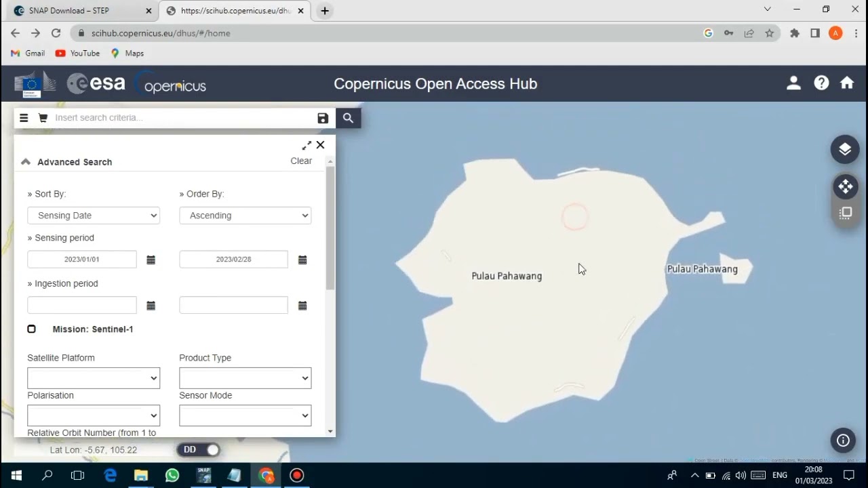Tick the Mission: Sentinel-1 checkbox

(31, 329)
